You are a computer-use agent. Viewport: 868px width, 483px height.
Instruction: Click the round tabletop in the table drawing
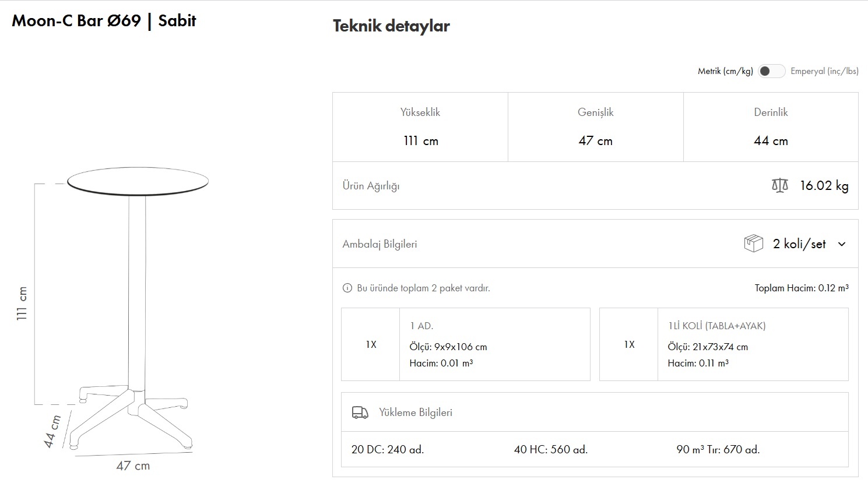(x=138, y=181)
